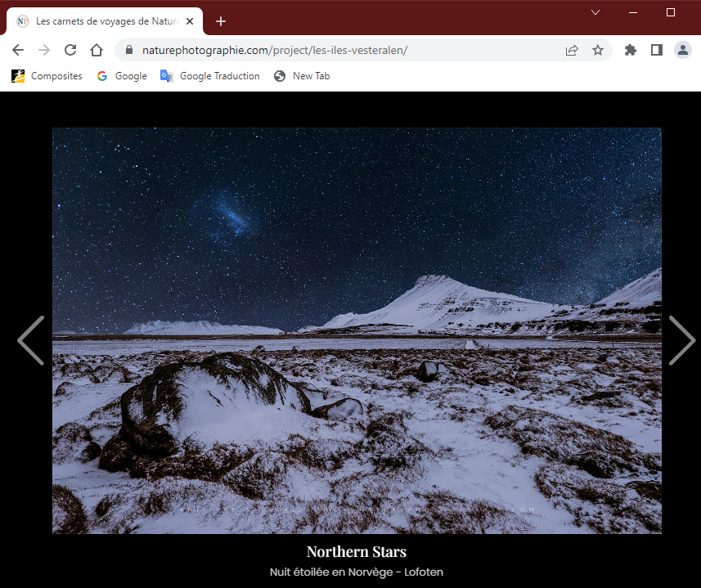Open the Google bookmark

pyautogui.click(x=122, y=76)
